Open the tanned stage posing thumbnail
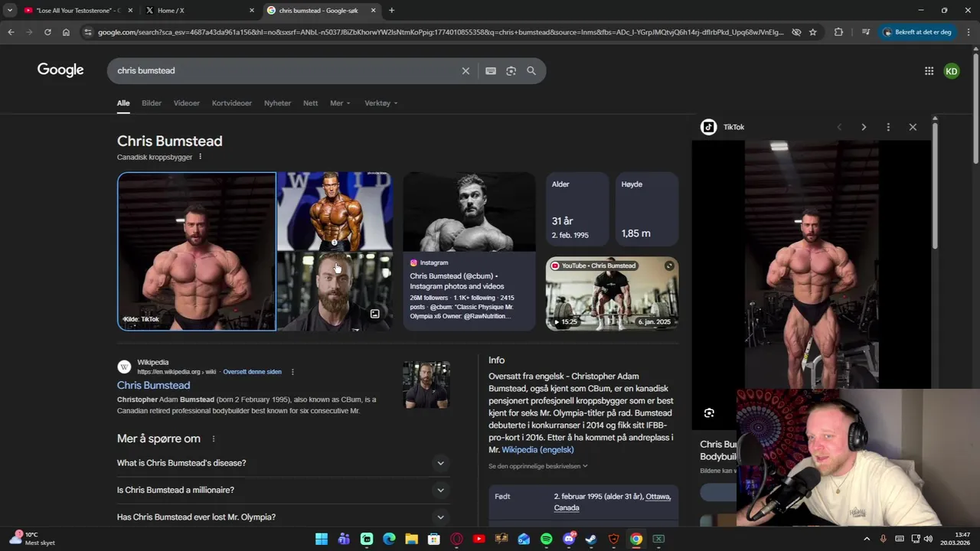Screen dimensions: 980x551 tap(335, 210)
